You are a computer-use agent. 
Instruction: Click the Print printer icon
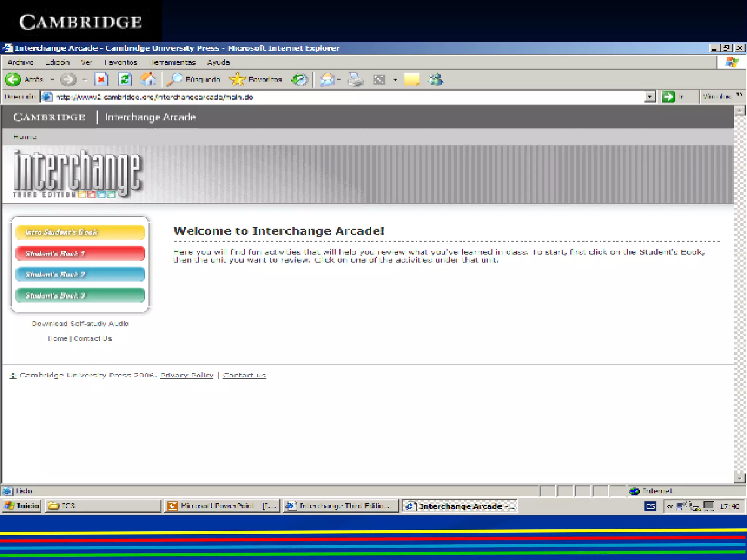[x=356, y=79]
